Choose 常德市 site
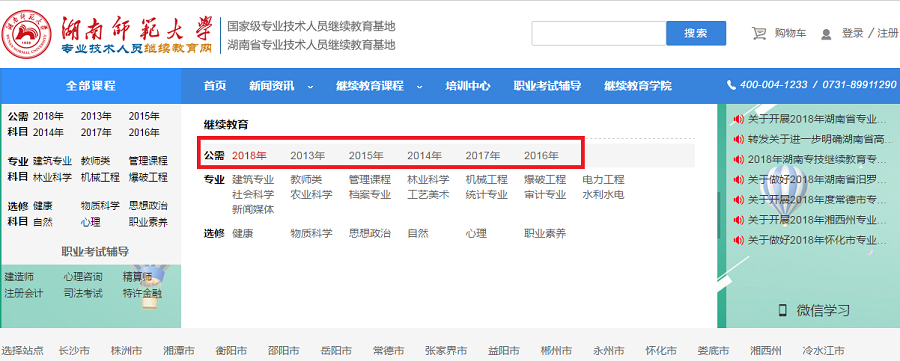 point(389,351)
